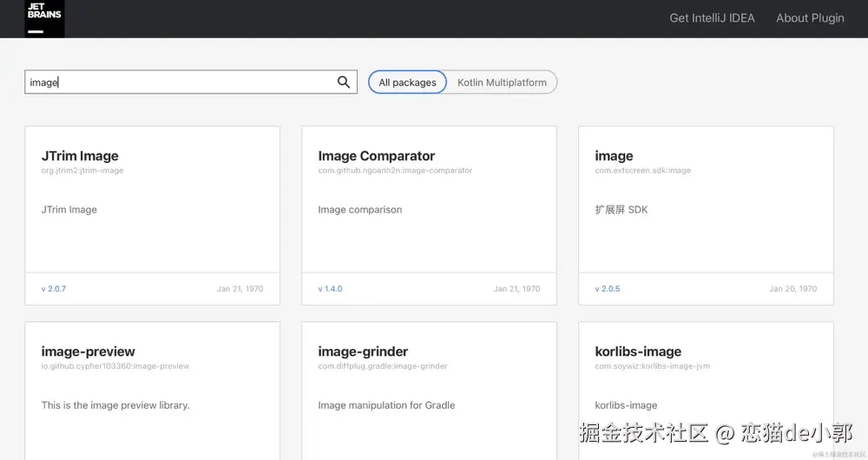Click the Image manipulation for Gradle description
This screenshot has height=460, width=868.
[x=386, y=405]
